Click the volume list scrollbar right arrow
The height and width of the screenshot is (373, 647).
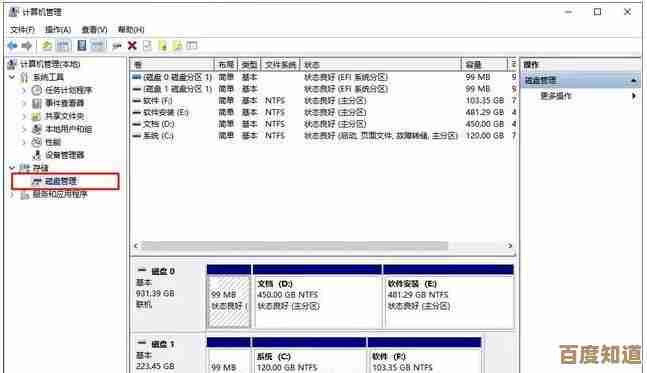point(510,246)
